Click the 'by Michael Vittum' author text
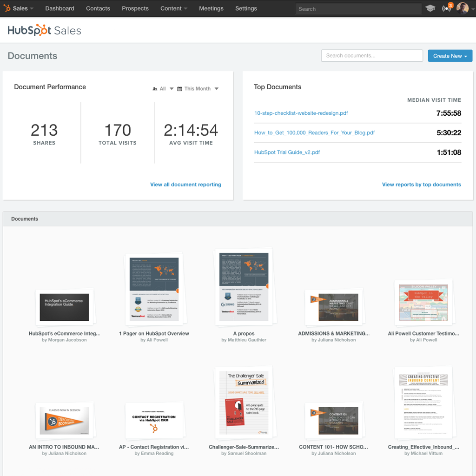The image size is (476, 476). [x=423, y=454]
